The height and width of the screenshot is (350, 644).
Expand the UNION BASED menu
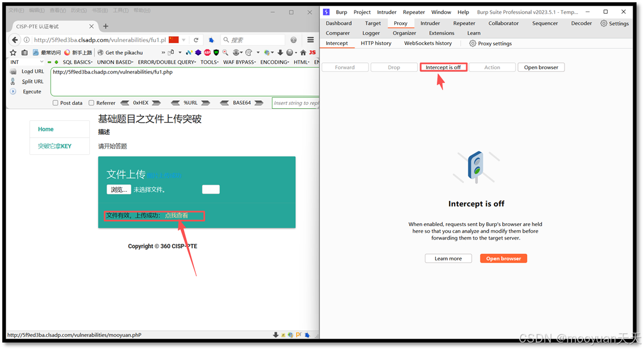115,62
